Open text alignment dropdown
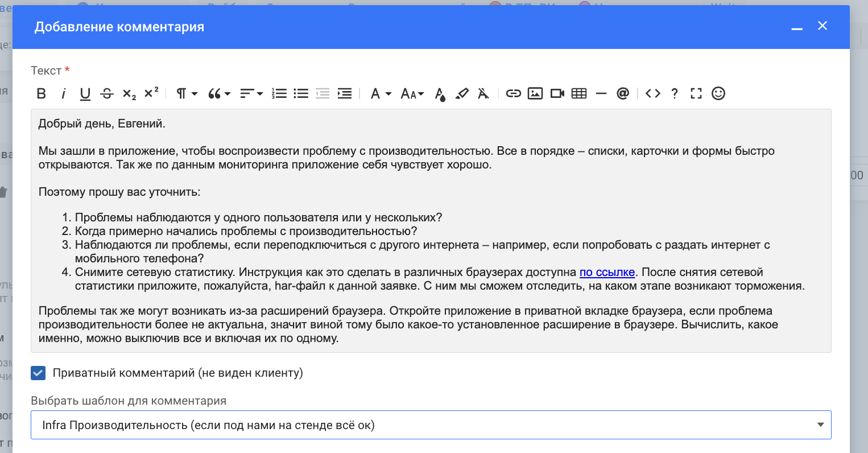 point(251,93)
